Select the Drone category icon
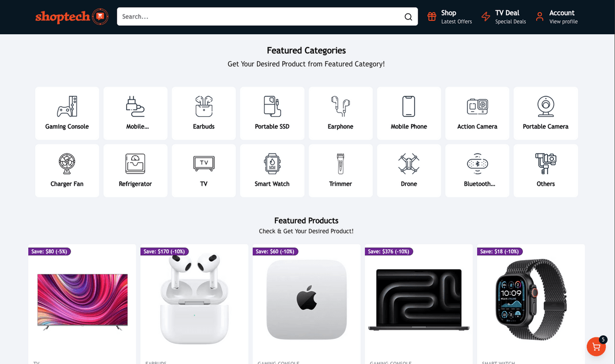Image resolution: width=615 pixels, height=364 pixels. [x=408, y=164]
